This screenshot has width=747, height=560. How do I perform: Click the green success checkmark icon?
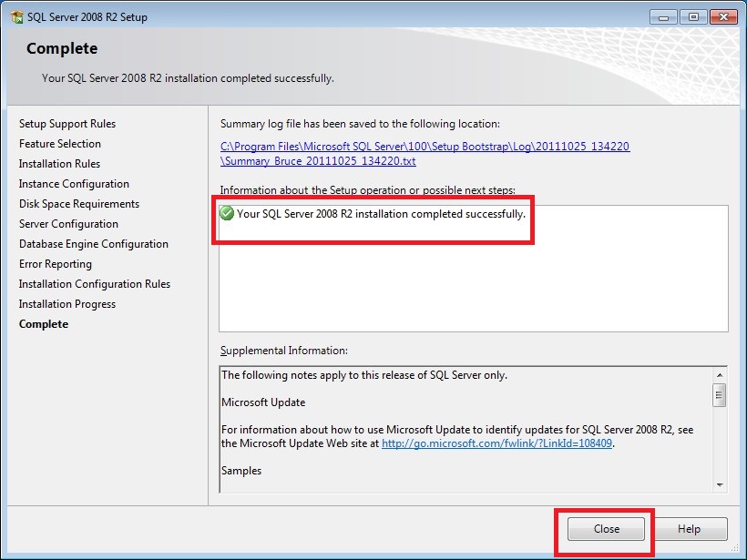coord(228,214)
